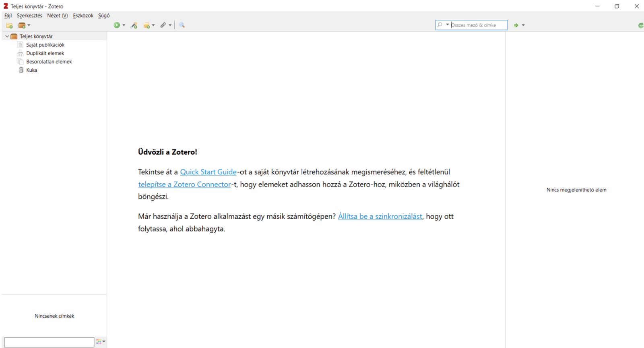Click the New Collection folder icon
This screenshot has height=348, width=644.
click(9, 25)
